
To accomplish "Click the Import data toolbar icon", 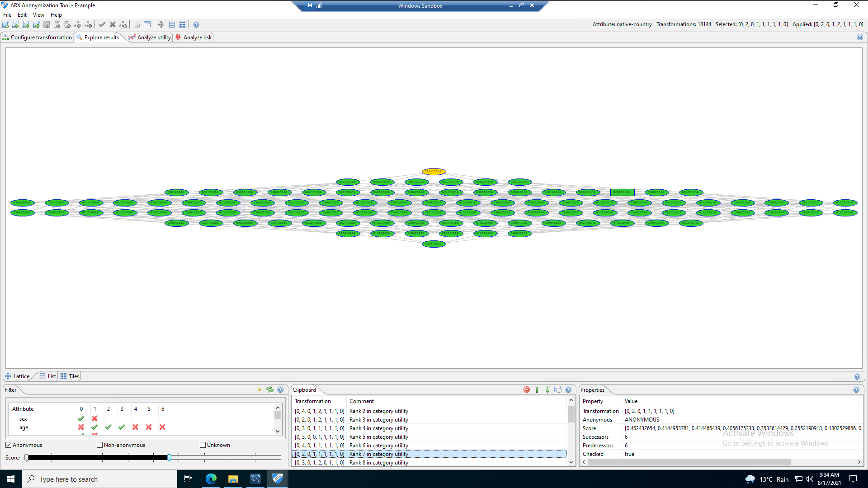I will [x=47, y=24].
